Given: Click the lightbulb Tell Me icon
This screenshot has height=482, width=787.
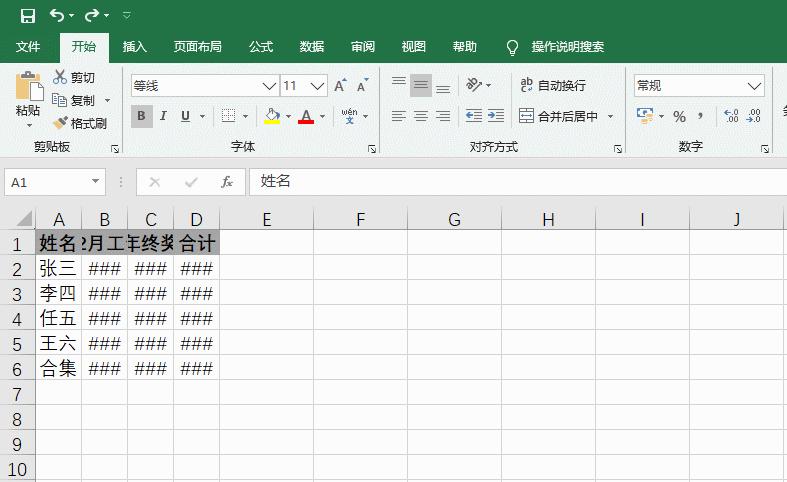Looking at the screenshot, I should tap(512, 47).
